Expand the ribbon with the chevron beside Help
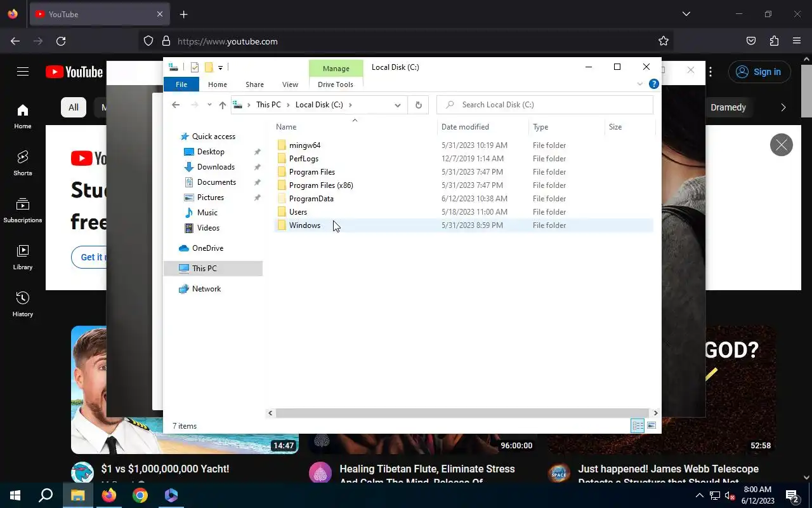 (639, 84)
